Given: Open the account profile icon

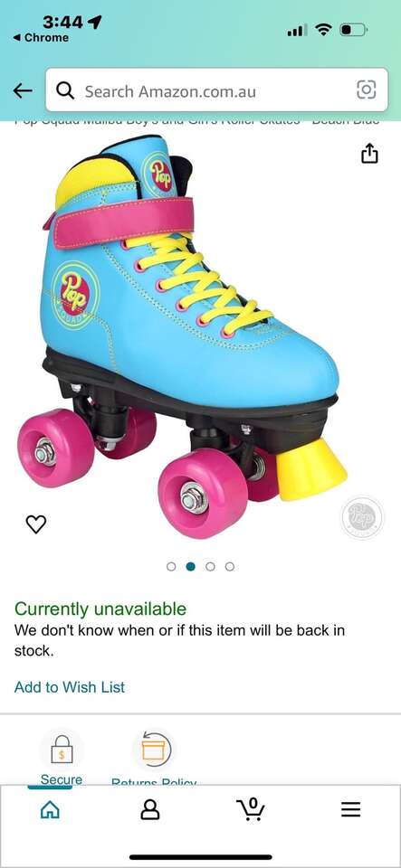Looking at the screenshot, I should tap(149, 810).
